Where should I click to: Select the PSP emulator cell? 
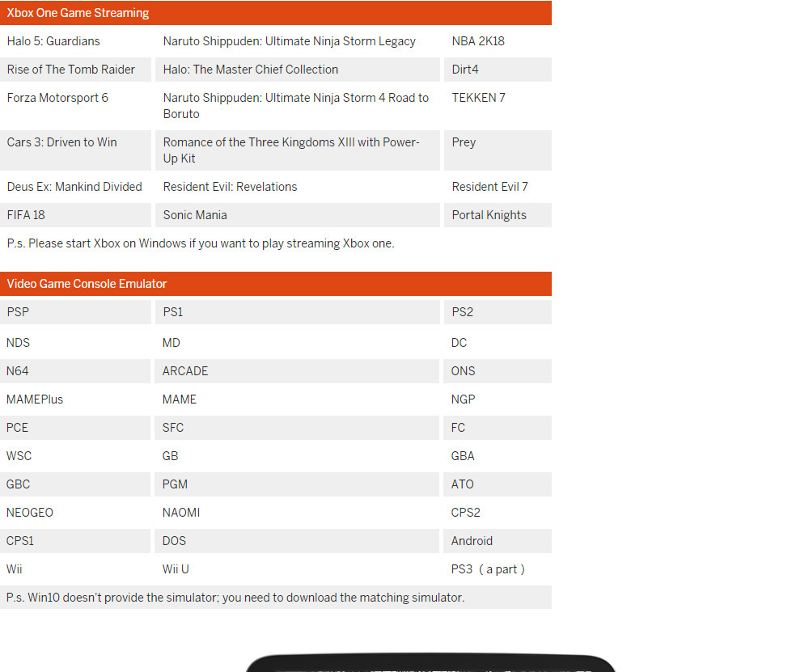coord(18,312)
